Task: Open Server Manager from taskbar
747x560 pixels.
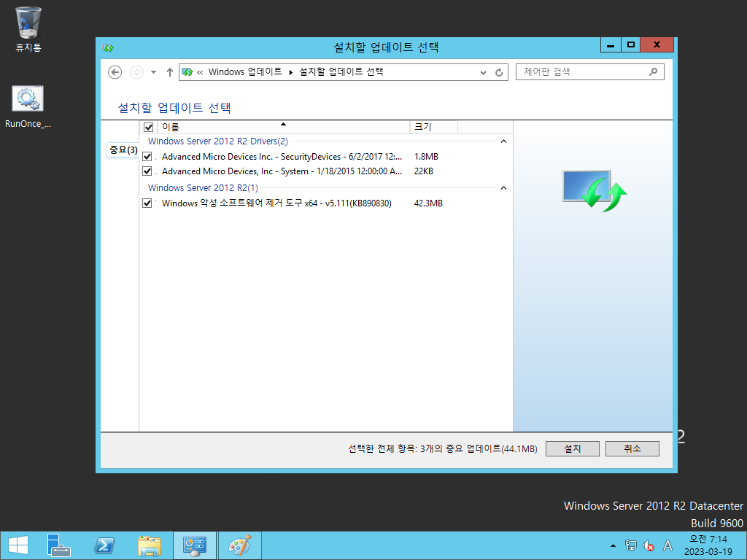Action: 58,545
